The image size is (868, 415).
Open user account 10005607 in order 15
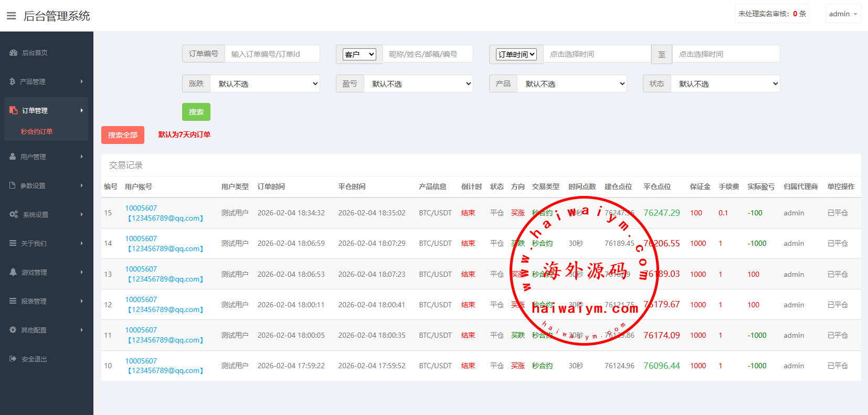[x=141, y=208]
